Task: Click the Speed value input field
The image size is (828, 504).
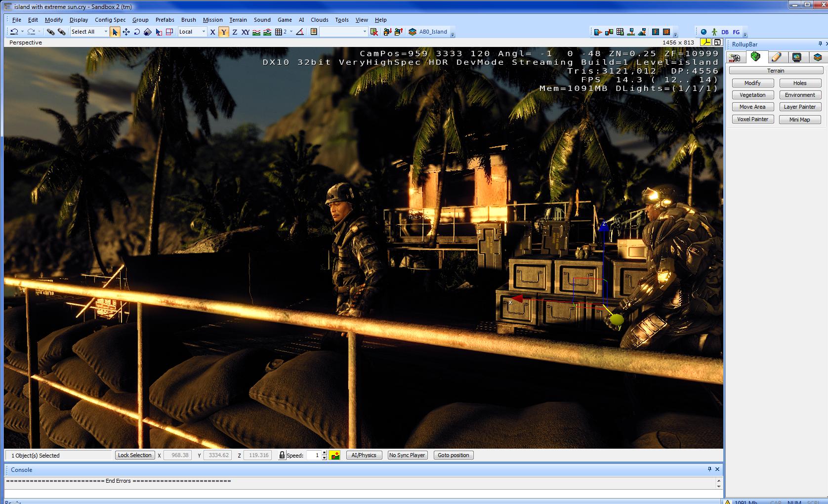Action: click(x=313, y=455)
